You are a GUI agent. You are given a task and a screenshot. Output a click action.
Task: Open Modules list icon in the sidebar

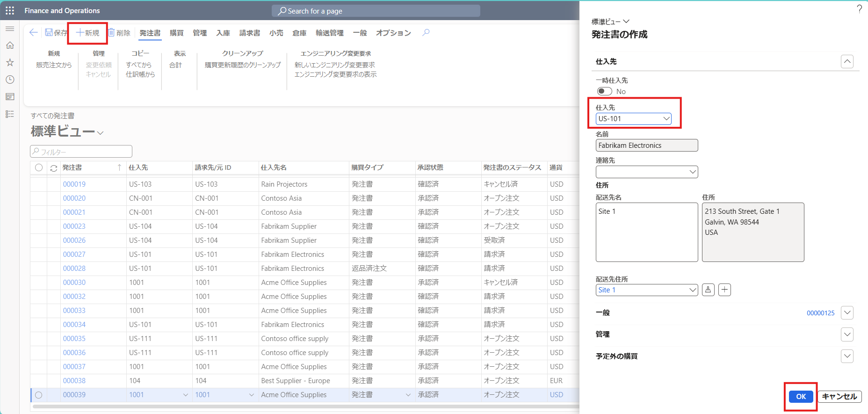[x=10, y=114]
